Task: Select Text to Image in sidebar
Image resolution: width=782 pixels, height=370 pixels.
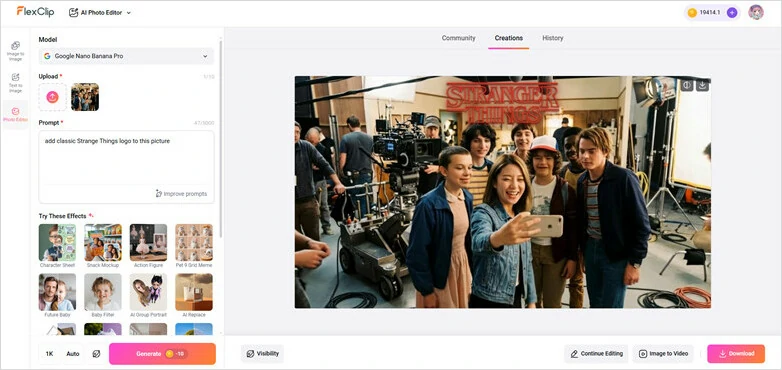Action: pyautogui.click(x=15, y=83)
